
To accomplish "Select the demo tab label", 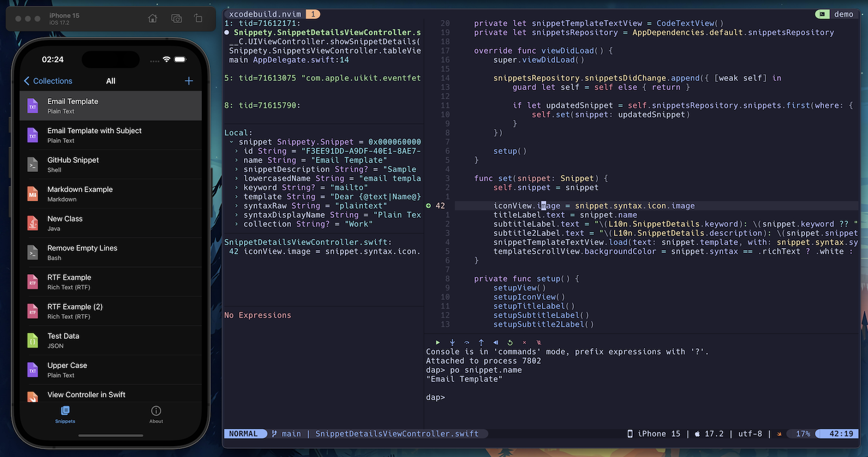I will pos(844,14).
